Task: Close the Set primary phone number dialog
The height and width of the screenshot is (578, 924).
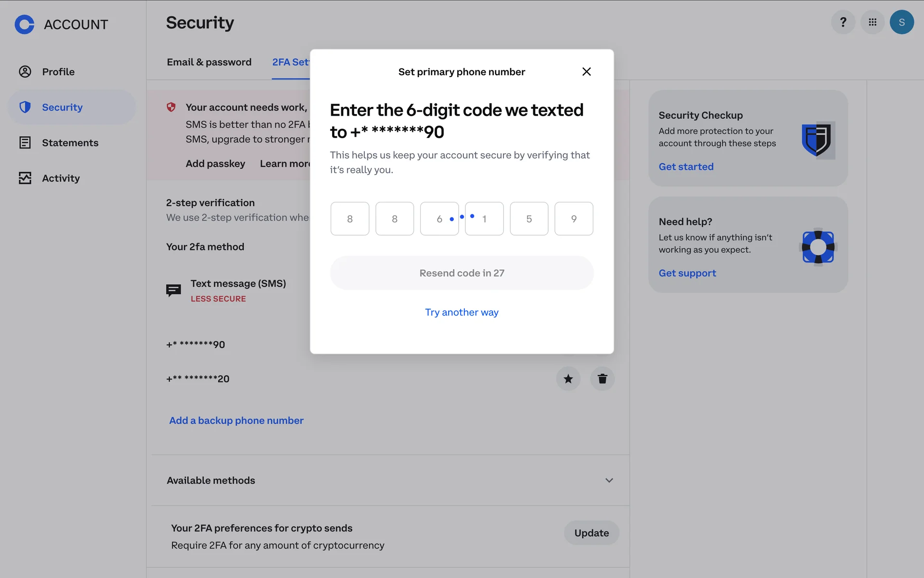Action: tap(586, 72)
